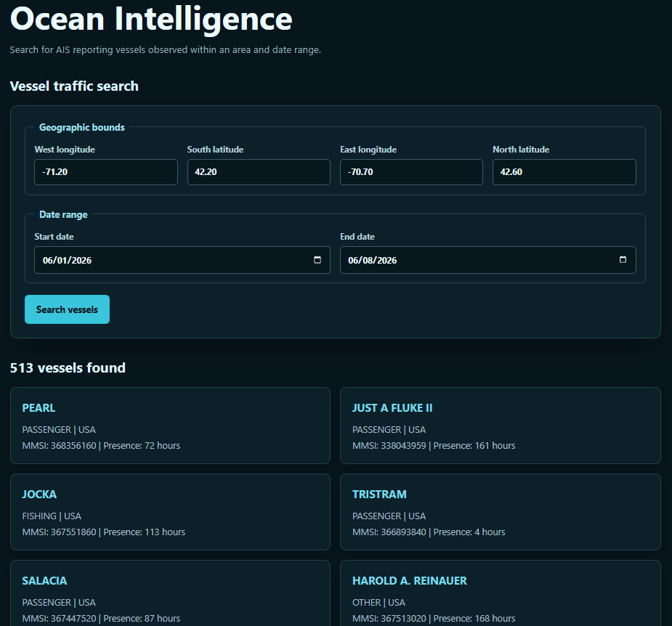Viewport: 672px width, 626px height.
Task: Click the Ocean Intelligence title
Action: [x=151, y=19]
